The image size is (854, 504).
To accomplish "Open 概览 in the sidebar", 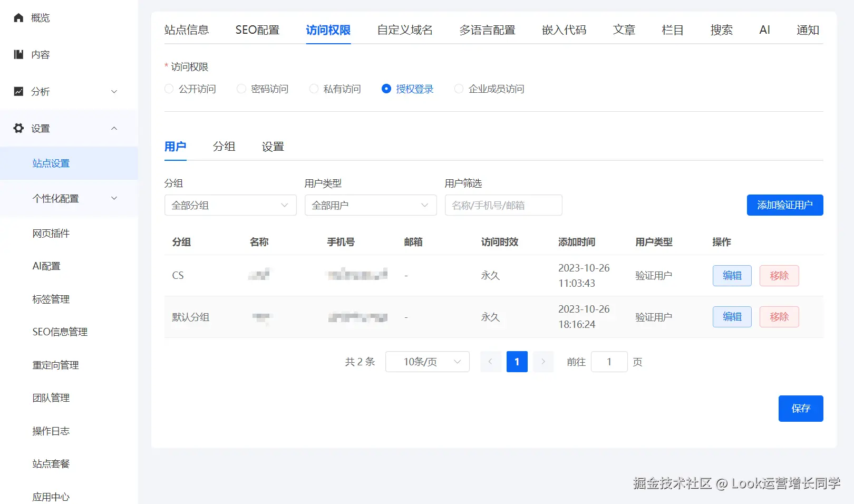I will (x=41, y=18).
